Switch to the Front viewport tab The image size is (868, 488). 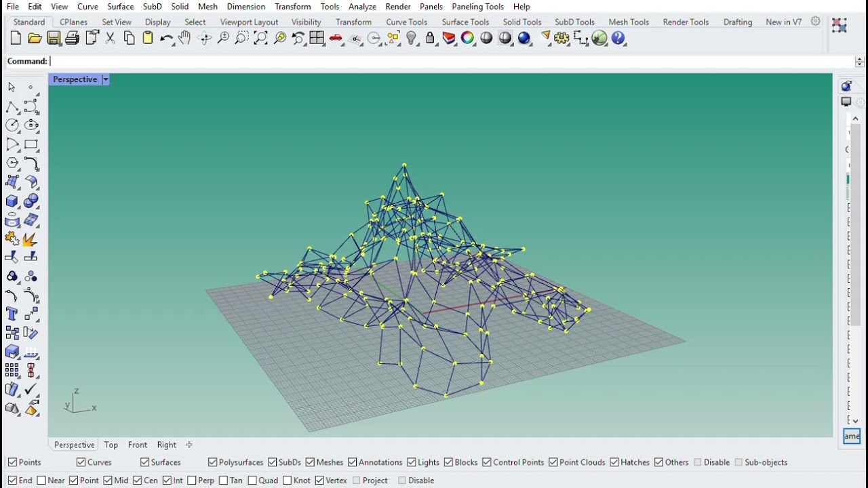point(137,445)
